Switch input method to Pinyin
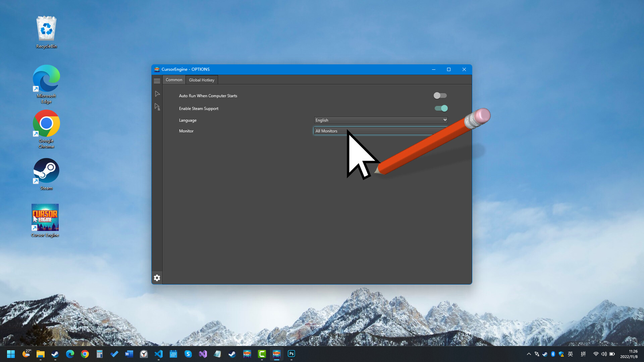This screenshot has height=362, width=644. [583, 354]
